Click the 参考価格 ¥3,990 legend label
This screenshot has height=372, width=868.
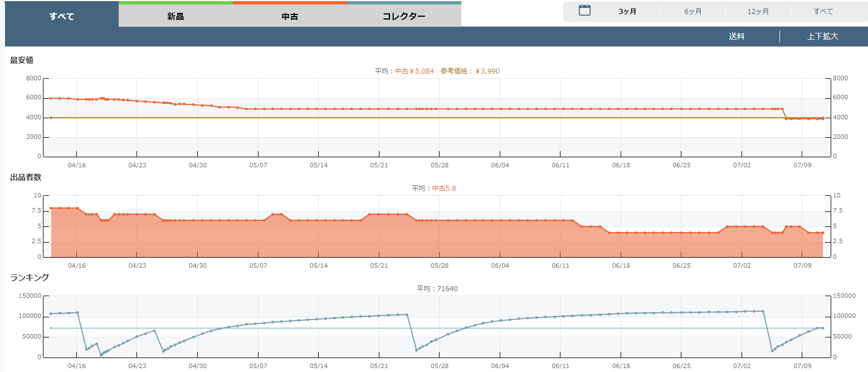point(470,71)
